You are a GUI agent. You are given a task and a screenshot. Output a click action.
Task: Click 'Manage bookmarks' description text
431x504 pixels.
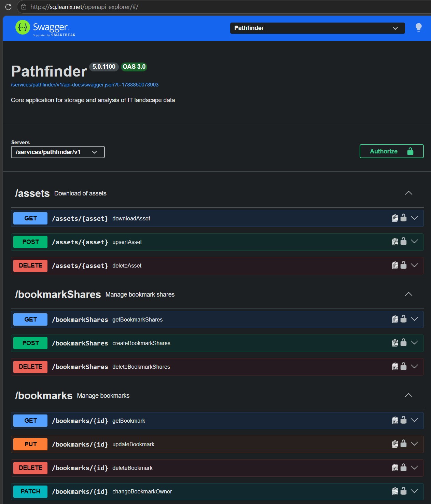pos(103,396)
